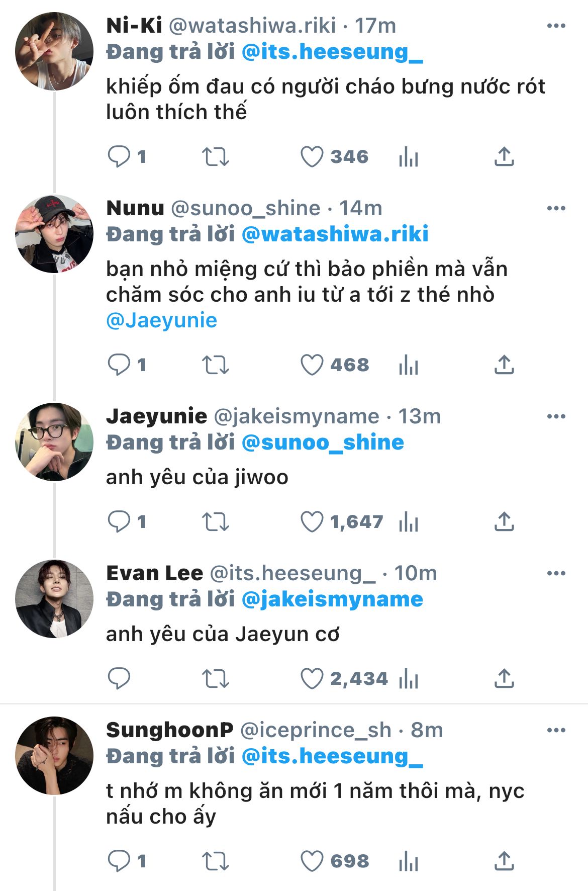The width and height of the screenshot is (588, 891).
Task: Like Ni-Ki's tweet with 346 likes
Action: pos(312,156)
